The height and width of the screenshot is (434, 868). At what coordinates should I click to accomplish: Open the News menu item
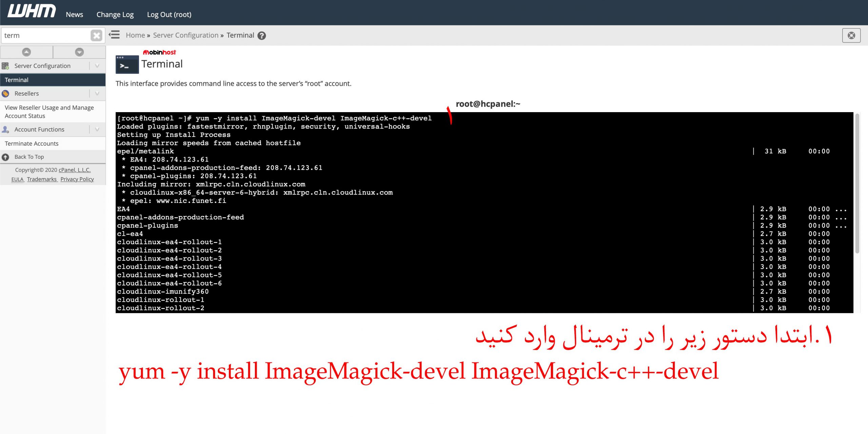(x=74, y=14)
